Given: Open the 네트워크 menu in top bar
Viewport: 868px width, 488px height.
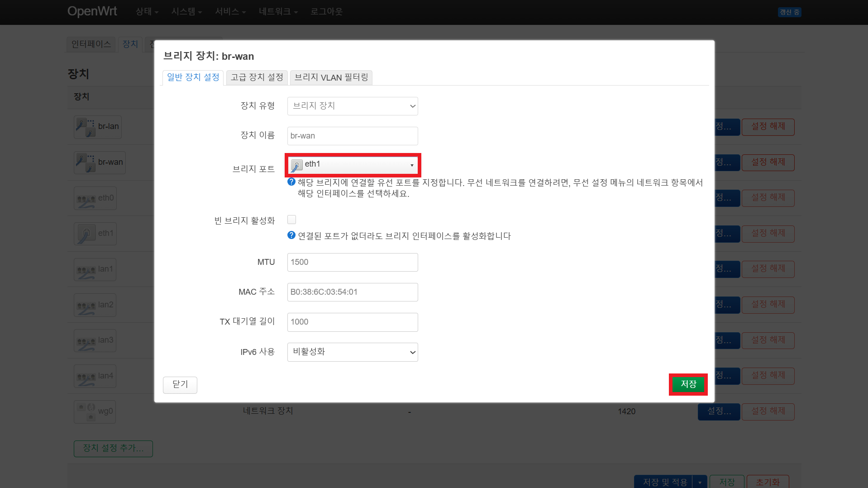Looking at the screenshot, I should click(x=278, y=12).
